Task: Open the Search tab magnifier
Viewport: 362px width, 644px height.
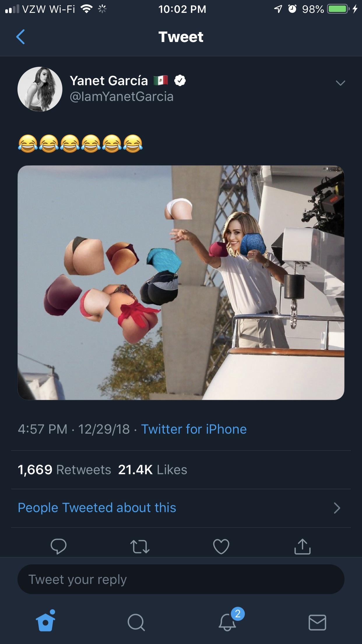Action: pyautogui.click(x=136, y=622)
